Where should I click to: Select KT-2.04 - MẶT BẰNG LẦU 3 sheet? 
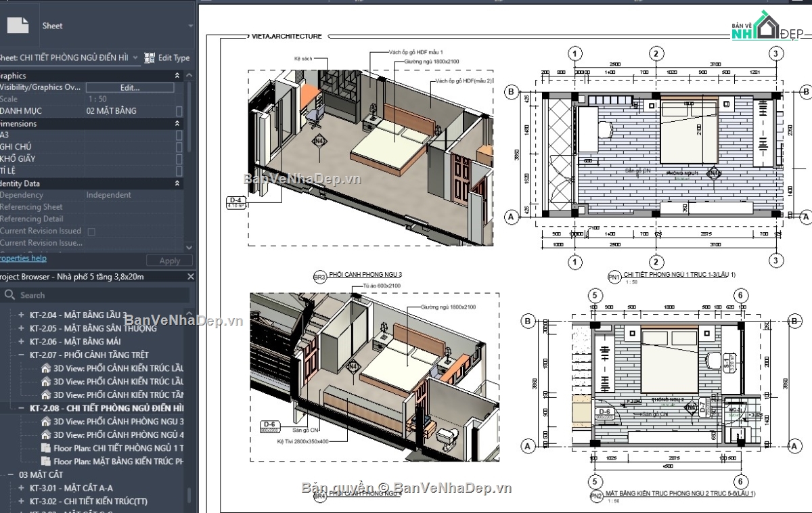[78, 315]
